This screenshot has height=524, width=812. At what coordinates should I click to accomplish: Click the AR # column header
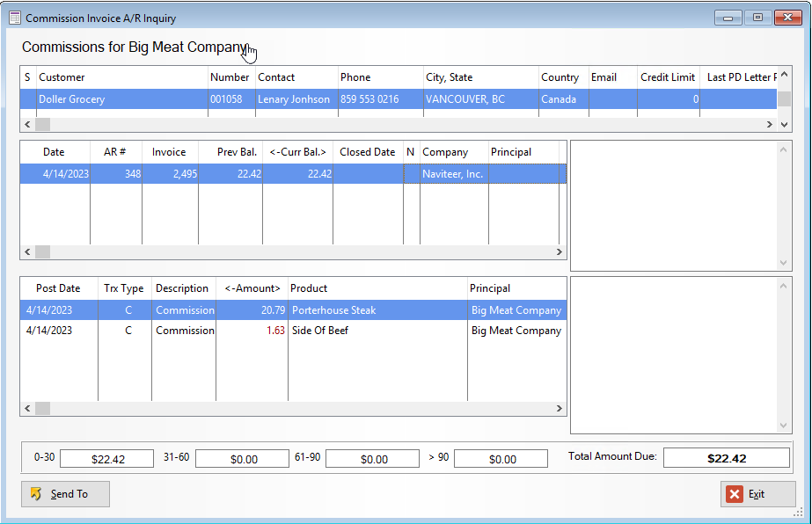pos(116,152)
